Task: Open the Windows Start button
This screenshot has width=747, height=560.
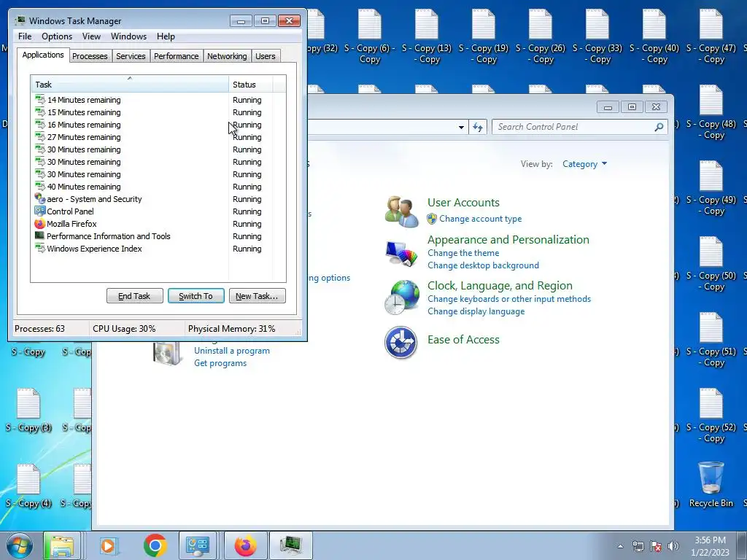Action: coord(19,545)
